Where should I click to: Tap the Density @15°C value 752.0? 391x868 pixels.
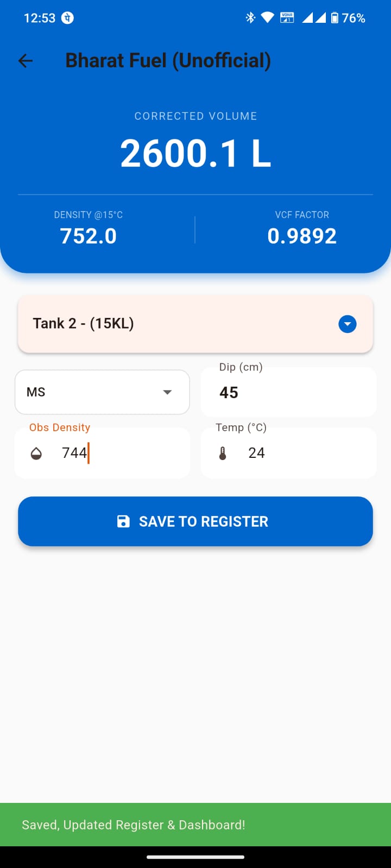89,236
